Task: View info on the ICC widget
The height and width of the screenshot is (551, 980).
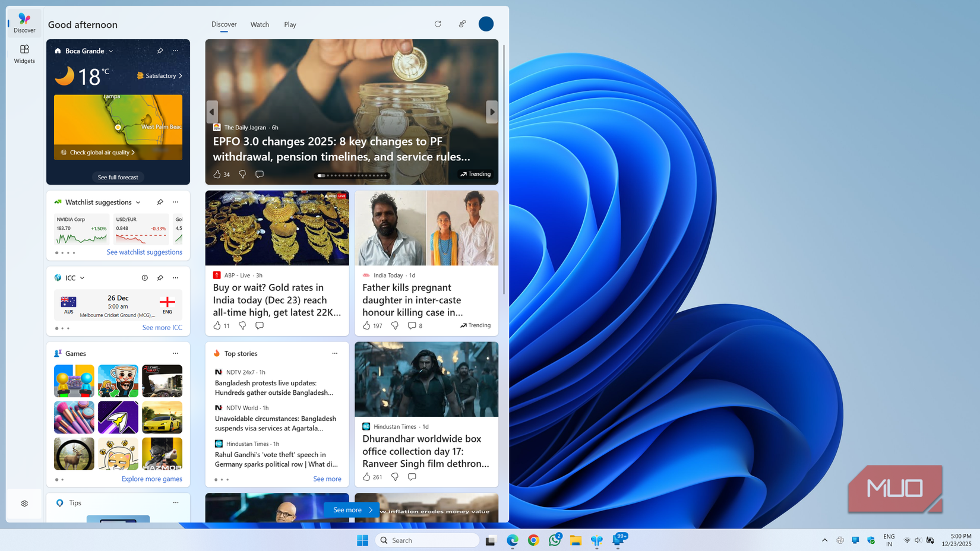Action: tap(144, 277)
